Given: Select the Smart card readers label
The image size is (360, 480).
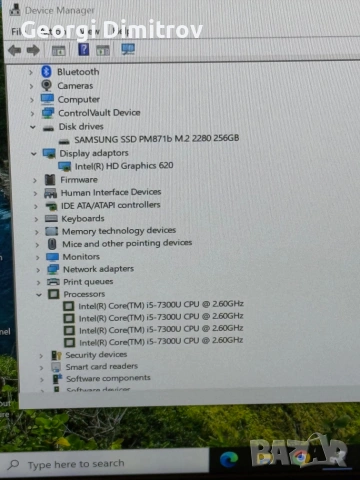Looking at the screenshot, I should [102, 366].
